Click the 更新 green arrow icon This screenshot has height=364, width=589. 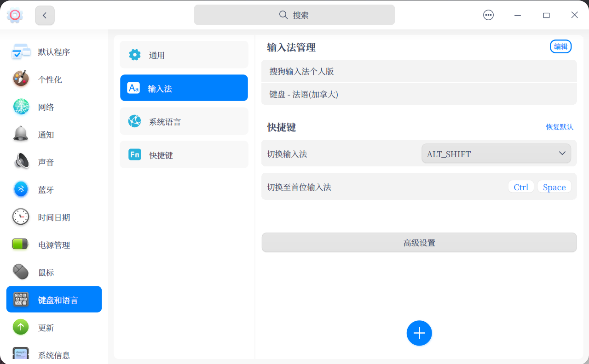tap(21, 327)
